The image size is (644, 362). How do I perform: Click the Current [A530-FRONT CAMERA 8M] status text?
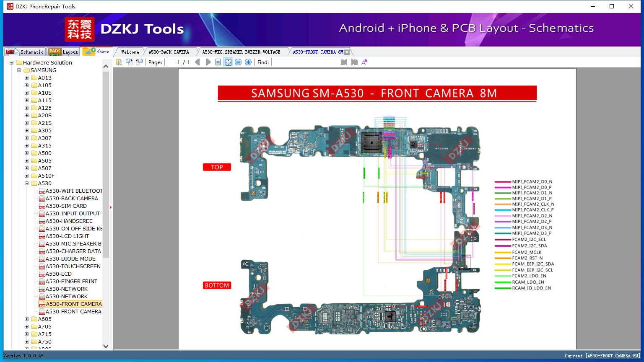tap(602, 356)
